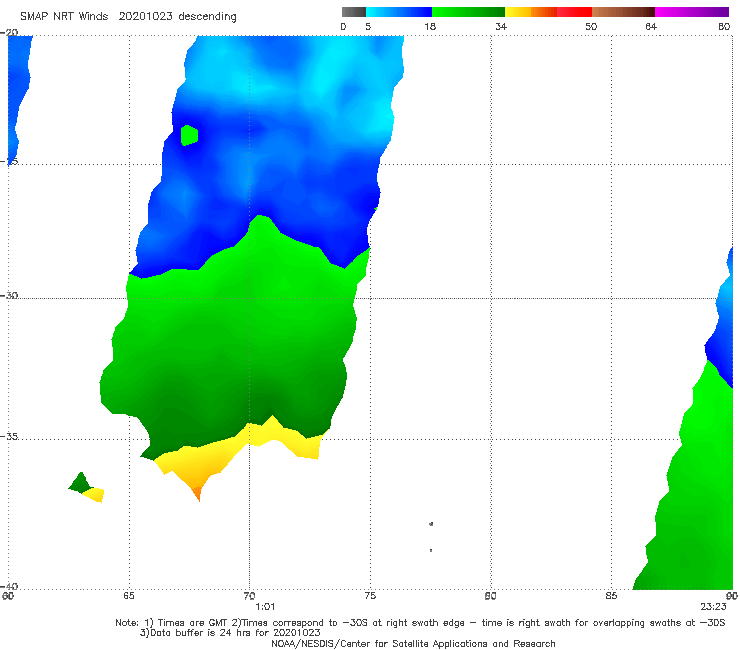Click the swath time '1:01'
Screen dimensions: 740x650
pos(265,607)
